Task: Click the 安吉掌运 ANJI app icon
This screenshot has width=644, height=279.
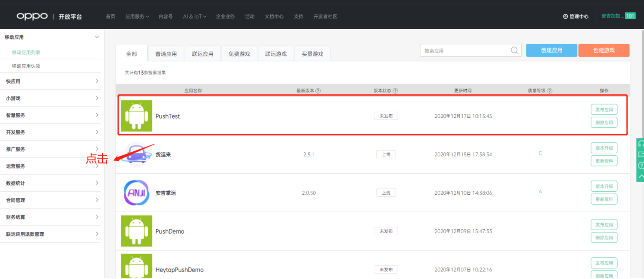Action: coord(136,193)
